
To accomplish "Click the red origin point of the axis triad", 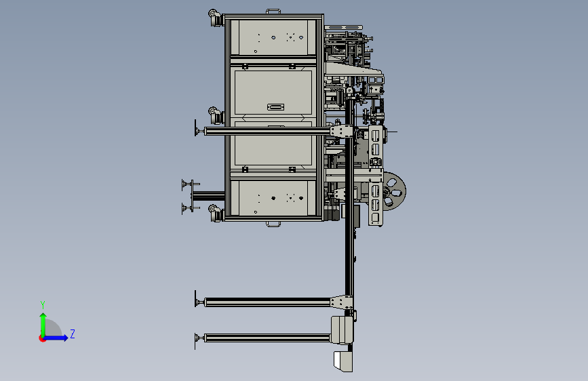I will tap(42, 338).
